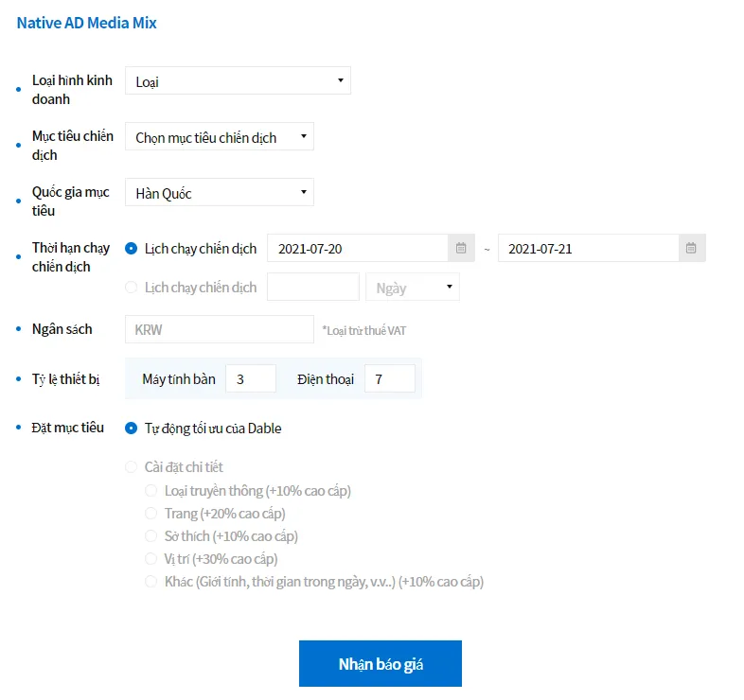The width and height of the screenshot is (744, 700).
Task: Expand Chọn mục tiêu chiến dịch dropdown
Action: (220, 136)
